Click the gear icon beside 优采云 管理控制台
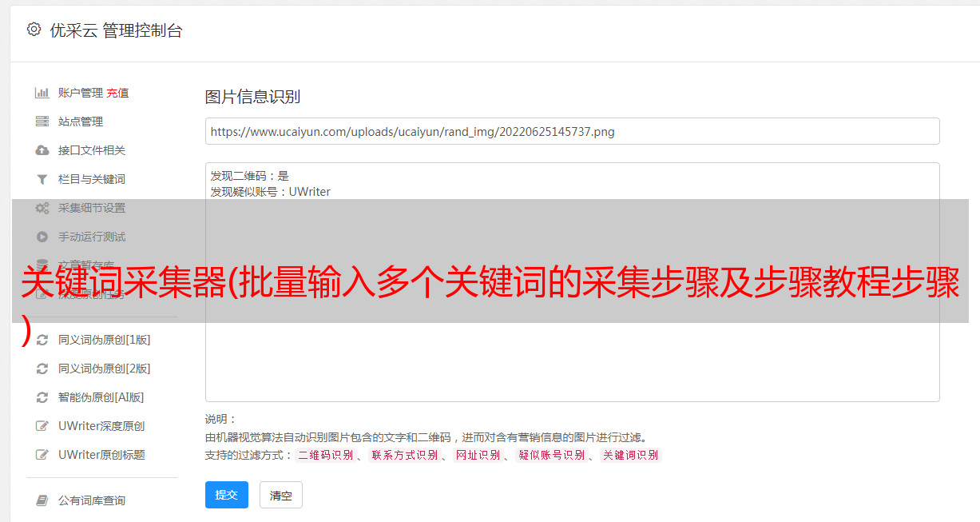Viewport: 980px width, 522px height. (x=34, y=30)
